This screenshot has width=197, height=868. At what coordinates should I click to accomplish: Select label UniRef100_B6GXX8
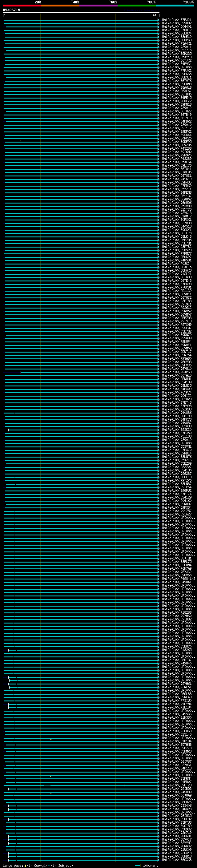click(x=176, y=860)
